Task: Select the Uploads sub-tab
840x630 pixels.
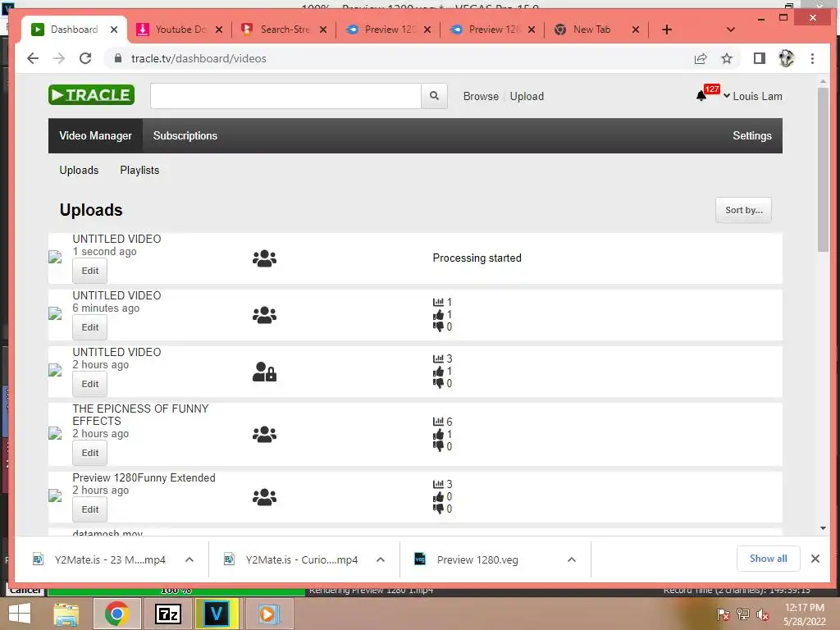Action: [79, 170]
